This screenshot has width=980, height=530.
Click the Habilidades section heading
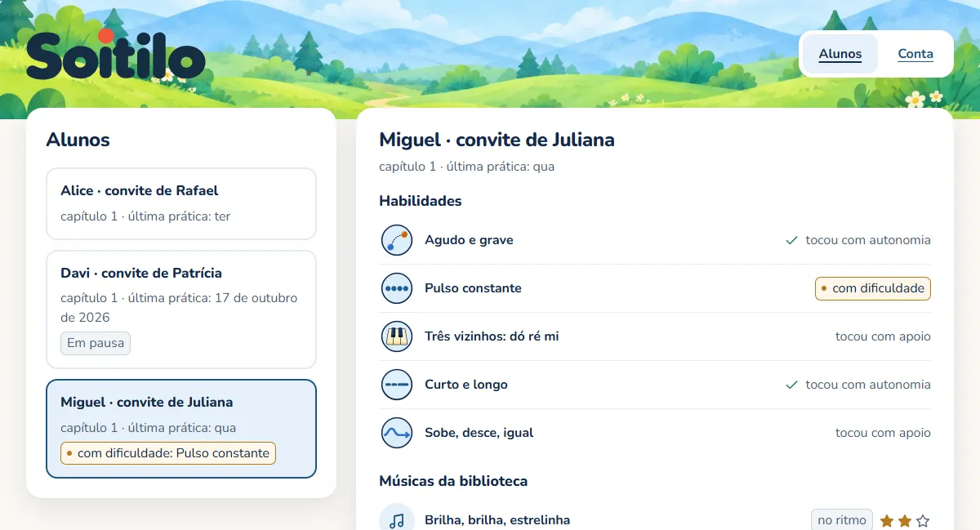coord(421,201)
